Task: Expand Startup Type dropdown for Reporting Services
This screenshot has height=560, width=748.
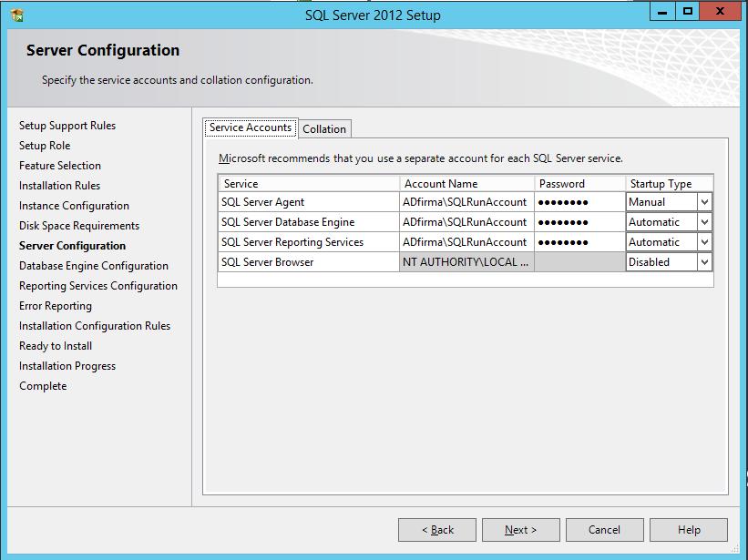Action: pyautogui.click(x=704, y=242)
